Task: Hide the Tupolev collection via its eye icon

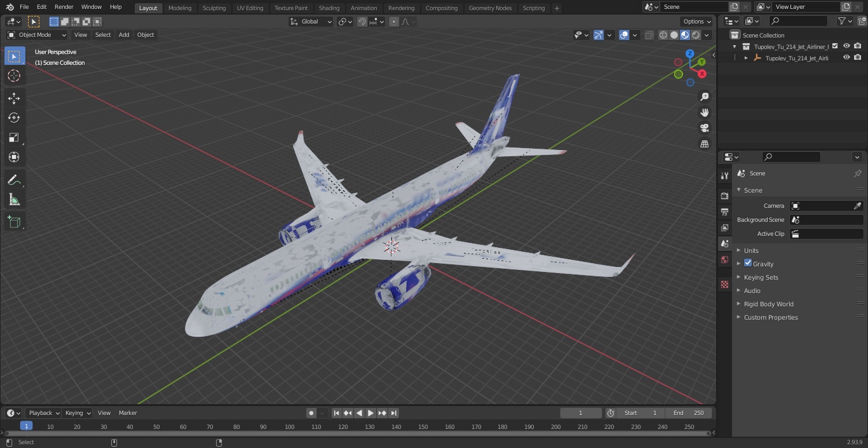Action: coord(846,46)
